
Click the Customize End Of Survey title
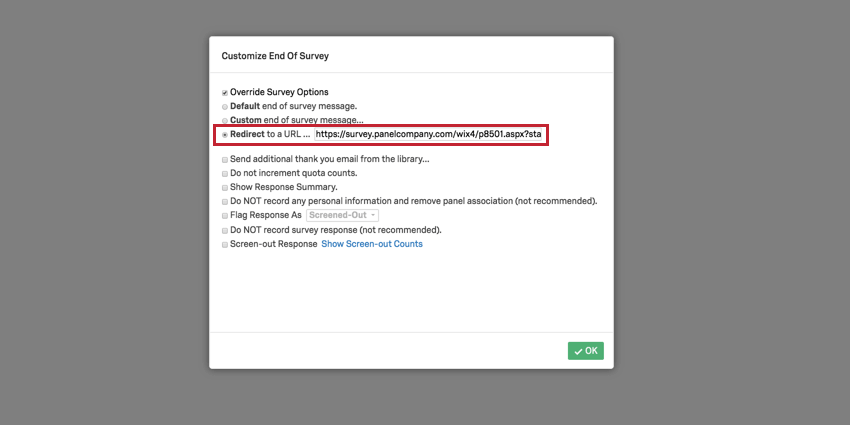pyautogui.click(x=275, y=56)
